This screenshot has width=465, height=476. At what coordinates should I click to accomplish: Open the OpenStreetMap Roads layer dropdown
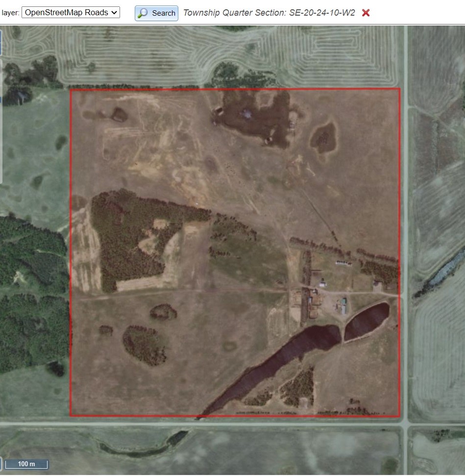coord(71,12)
